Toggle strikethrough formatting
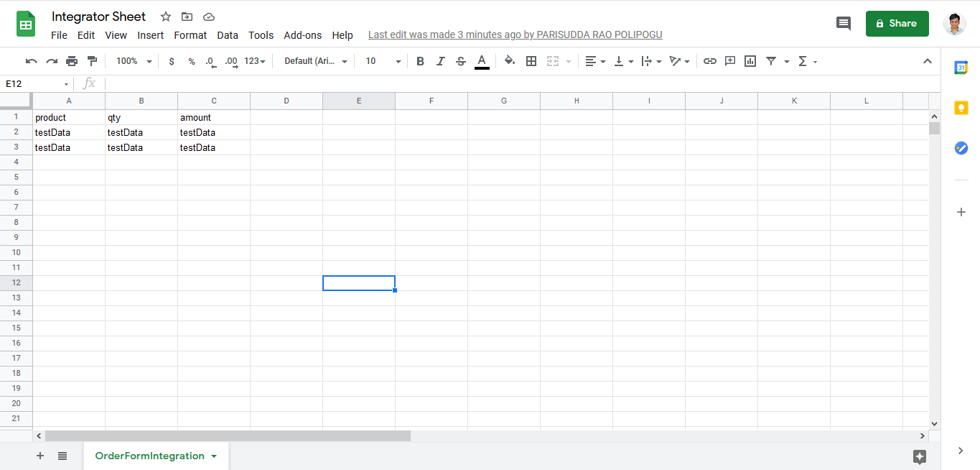The image size is (980, 470). [x=461, y=61]
